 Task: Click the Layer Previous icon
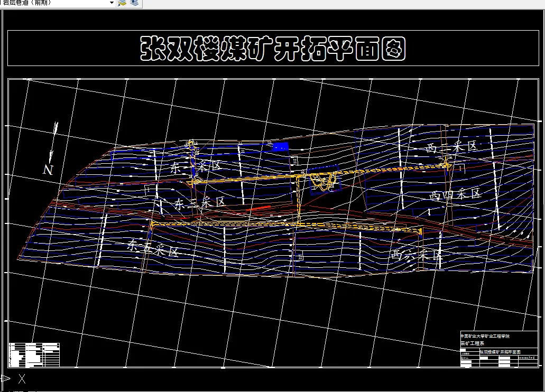pos(134,3)
